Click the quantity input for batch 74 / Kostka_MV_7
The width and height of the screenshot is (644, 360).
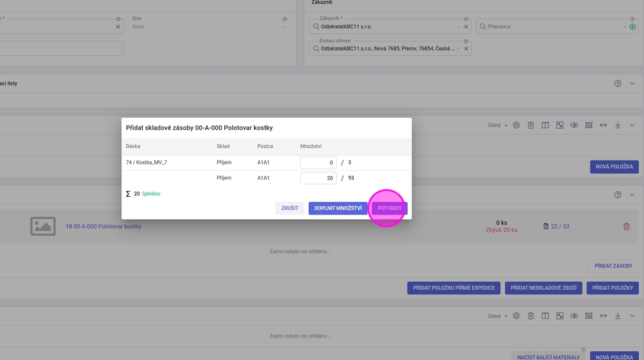click(x=318, y=163)
